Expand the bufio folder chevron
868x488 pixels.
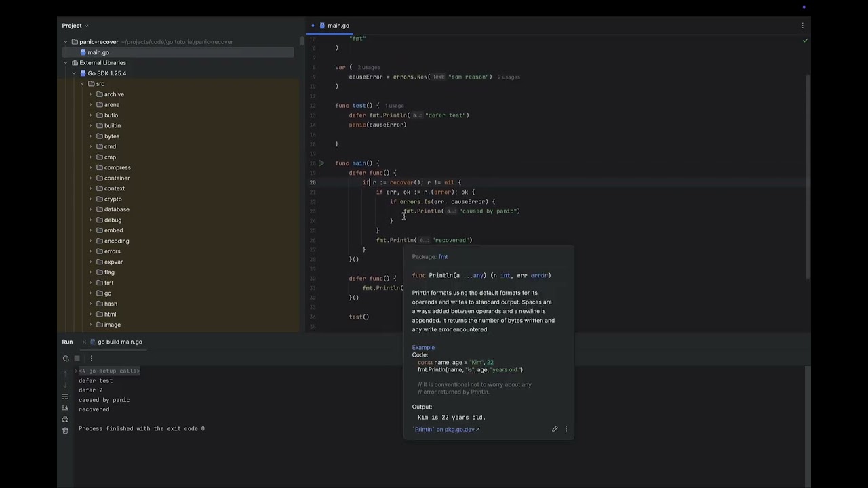coord(90,115)
